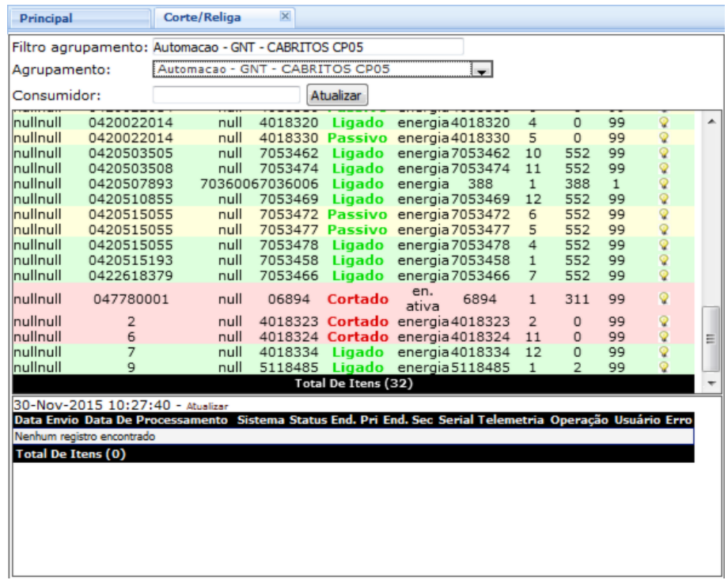The width and height of the screenshot is (728, 580).
Task: Click the lightbulb for consumer 0422618379
Action: tap(664, 275)
